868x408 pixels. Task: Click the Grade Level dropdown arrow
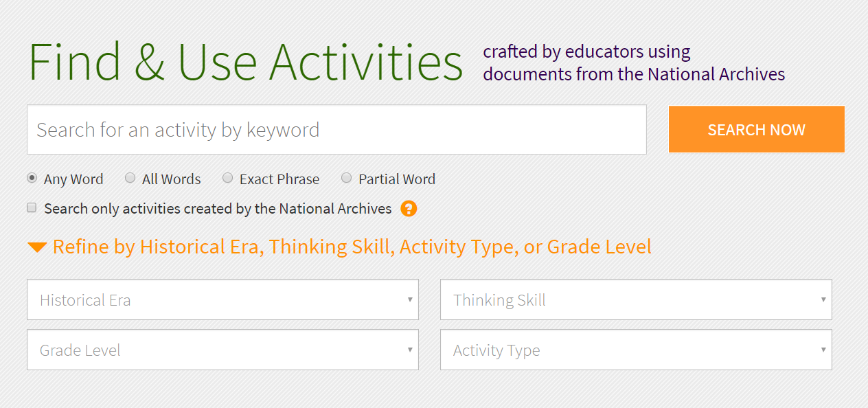(x=410, y=350)
